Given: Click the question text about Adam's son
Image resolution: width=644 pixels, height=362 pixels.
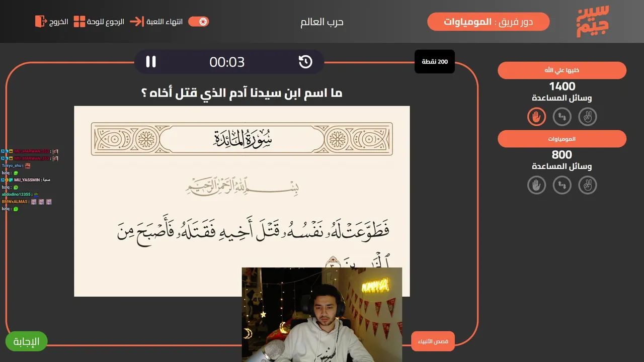Looking at the screenshot, I should click(242, 93).
